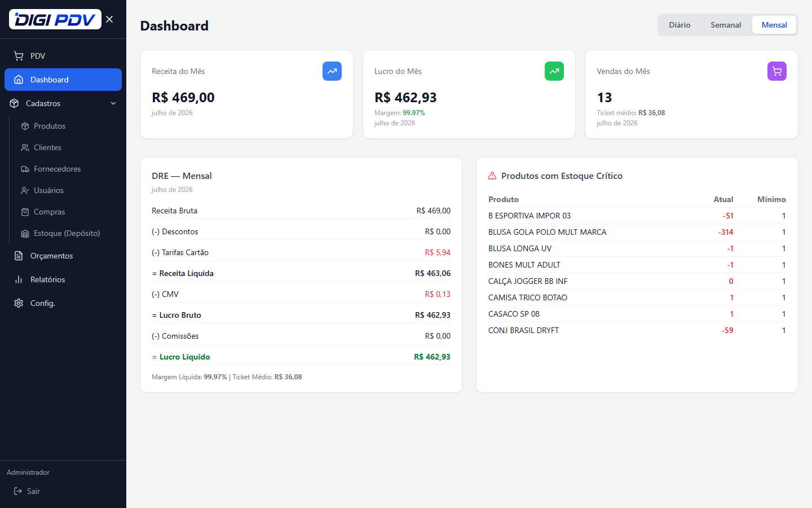
Task: Go to Usuários page
Action: point(48,190)
